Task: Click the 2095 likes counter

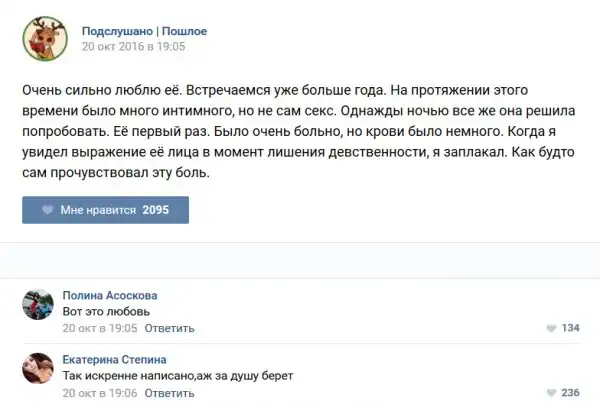Action: pyautogui.click(x=157, y=210)
